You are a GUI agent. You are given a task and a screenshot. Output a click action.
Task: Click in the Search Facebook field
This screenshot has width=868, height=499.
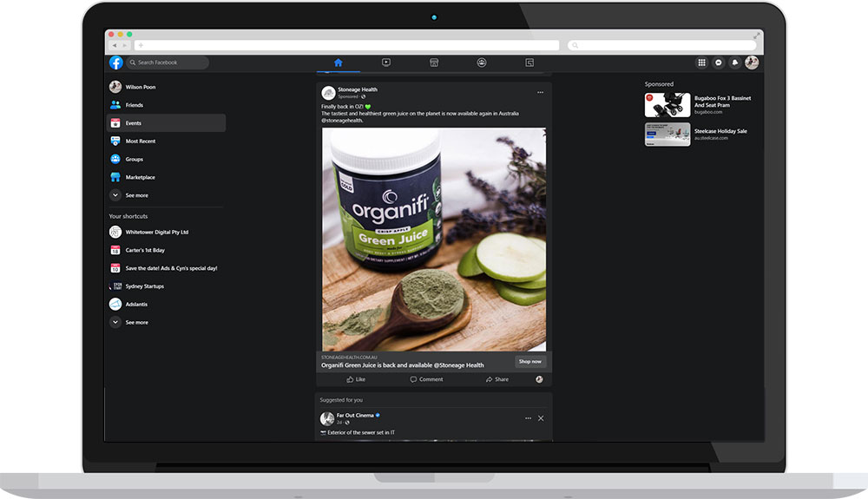click(x=169, y=62)
